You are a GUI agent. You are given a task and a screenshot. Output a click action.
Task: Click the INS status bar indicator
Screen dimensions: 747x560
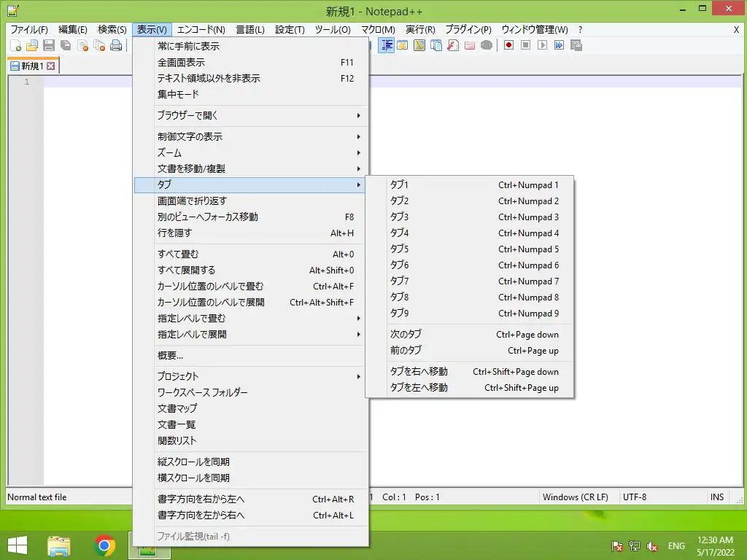pos(718,497)
